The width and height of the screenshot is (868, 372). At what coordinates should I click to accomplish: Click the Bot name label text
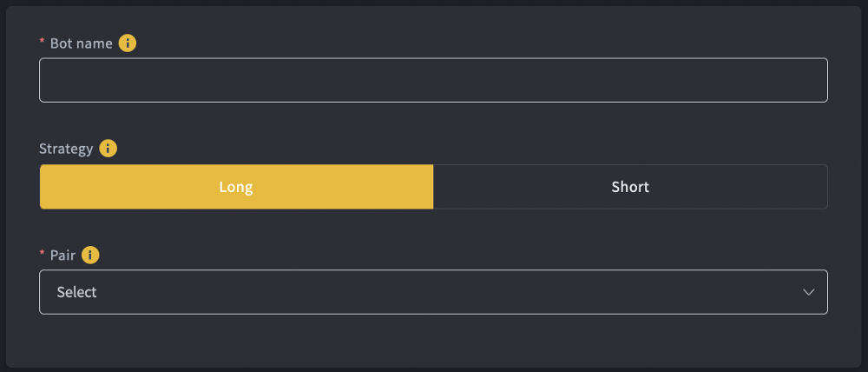[x=82, y=43]
